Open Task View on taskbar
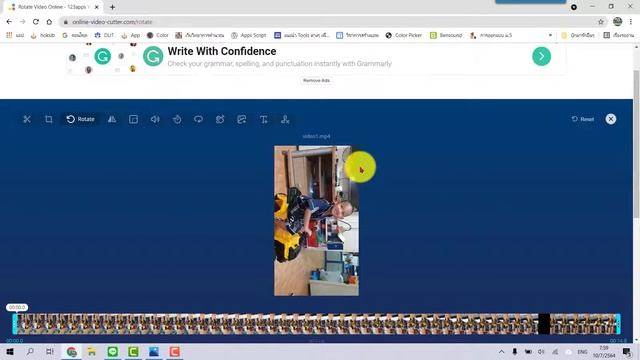Viewport: 640px width, 360px height. click(x=50, y=351)
